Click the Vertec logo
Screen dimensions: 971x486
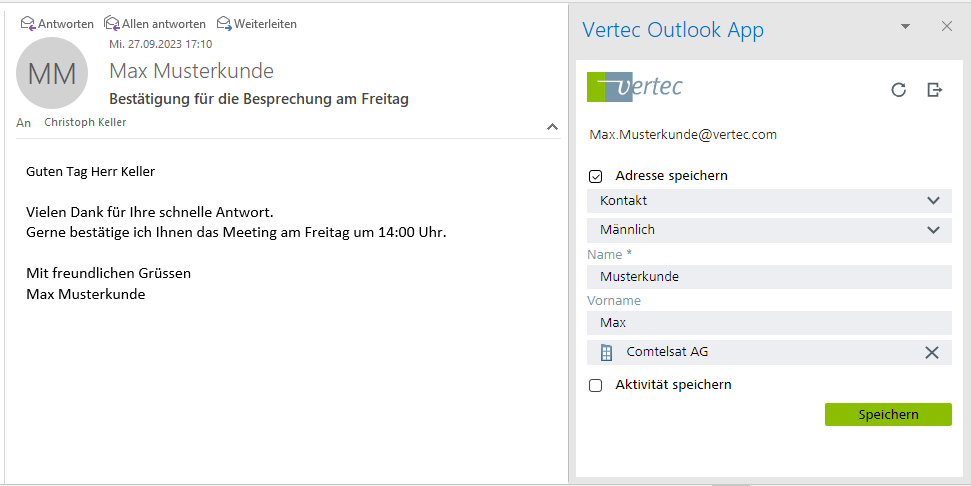(635, 87)
